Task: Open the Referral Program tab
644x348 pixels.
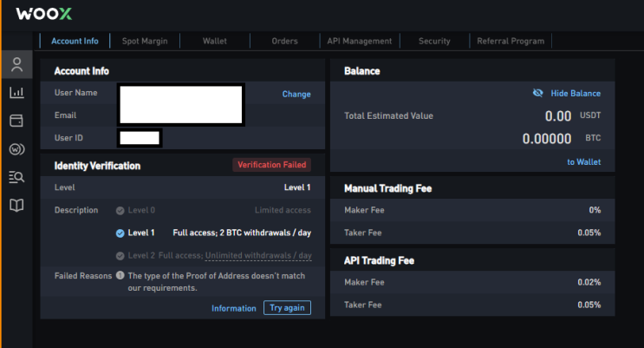Action: 511,41
